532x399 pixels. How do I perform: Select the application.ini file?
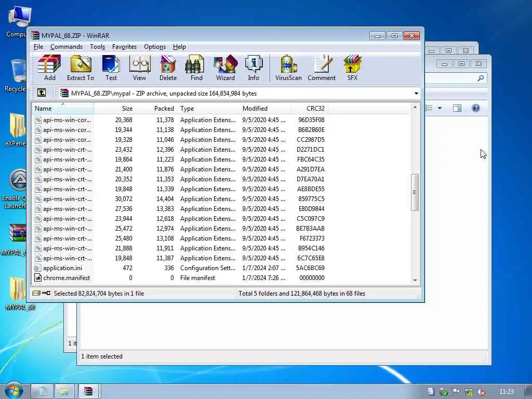(180, 268)
